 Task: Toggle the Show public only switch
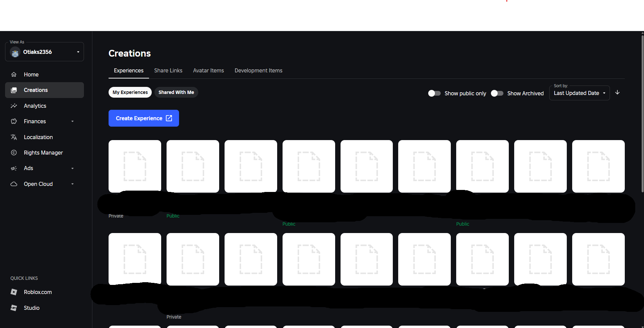pyautogui.click(x=434, y=93)
